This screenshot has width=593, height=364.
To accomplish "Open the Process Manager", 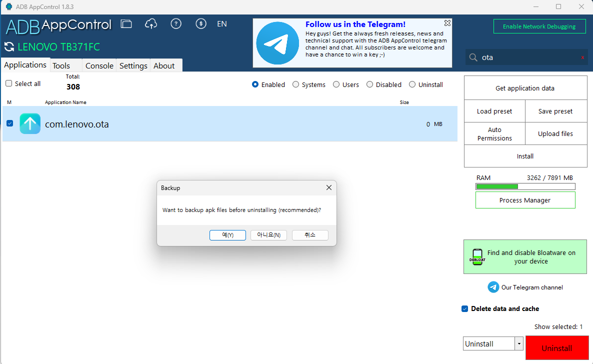I will coord(525,200).
